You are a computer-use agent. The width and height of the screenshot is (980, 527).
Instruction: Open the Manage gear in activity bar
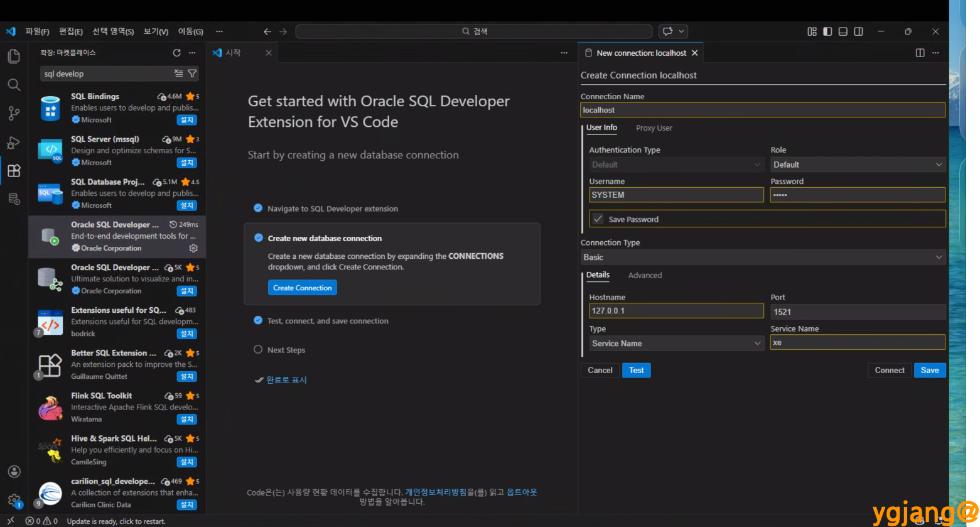click(14, 500)
